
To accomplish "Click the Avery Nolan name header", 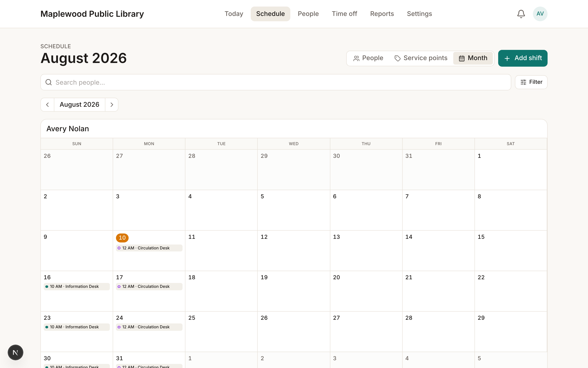I will click(x=68, y=129).
